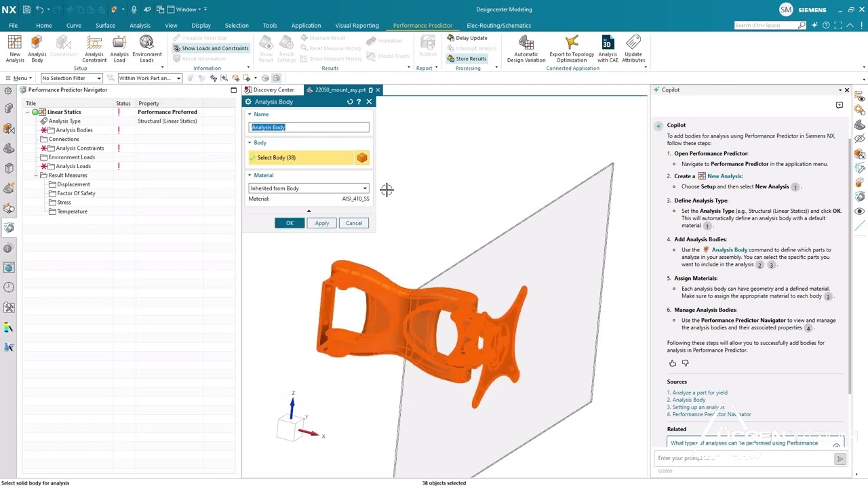The width and height of the screenshot is (868, 488).
Task: Open the Visual Reporting tab
Action: 357,26
